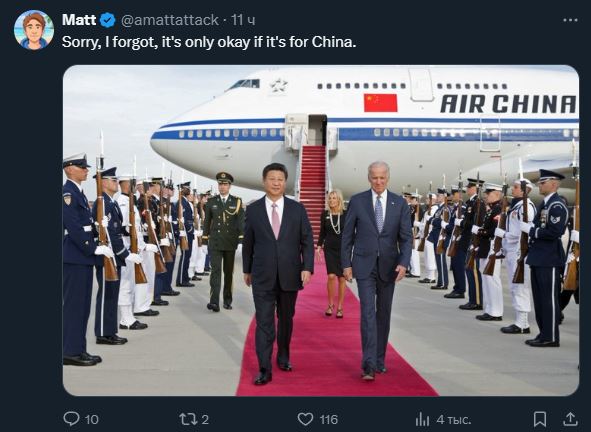Click the share upload arrow icon
This screenshot has width=591, height=432.
[x=570, y=418]
